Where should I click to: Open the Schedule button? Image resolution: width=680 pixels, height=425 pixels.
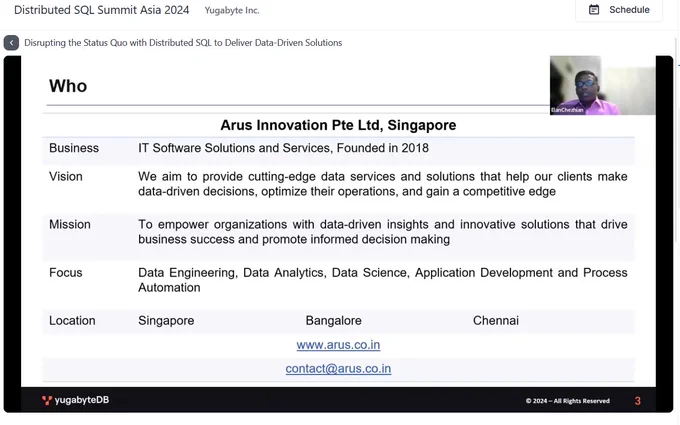(619, 10)
